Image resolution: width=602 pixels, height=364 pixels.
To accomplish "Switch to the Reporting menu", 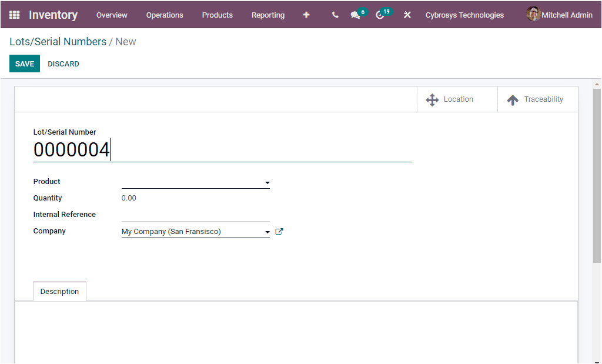I will (268, 15).
